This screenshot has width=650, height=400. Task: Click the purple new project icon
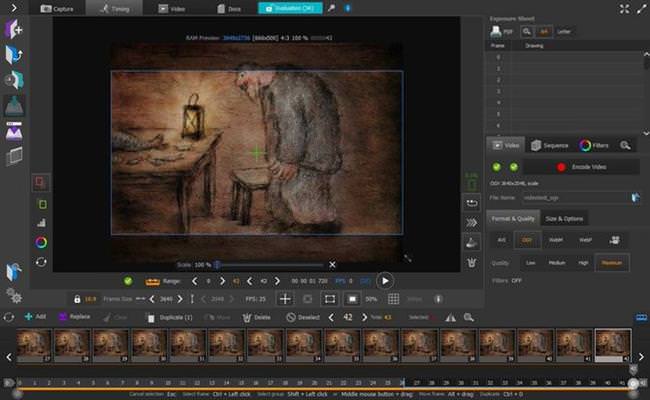13,29
